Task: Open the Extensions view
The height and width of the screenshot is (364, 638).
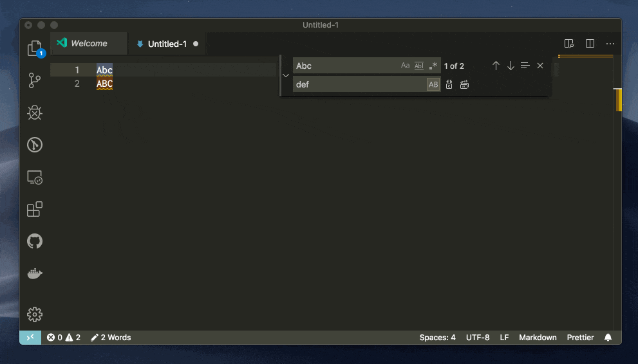Action: click(35, 209)
